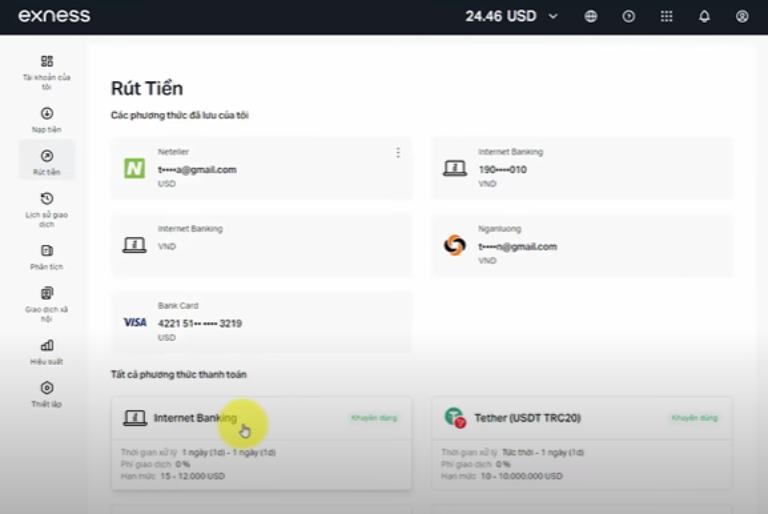Open Giao dịch xã hội

(x=47, y=304)
